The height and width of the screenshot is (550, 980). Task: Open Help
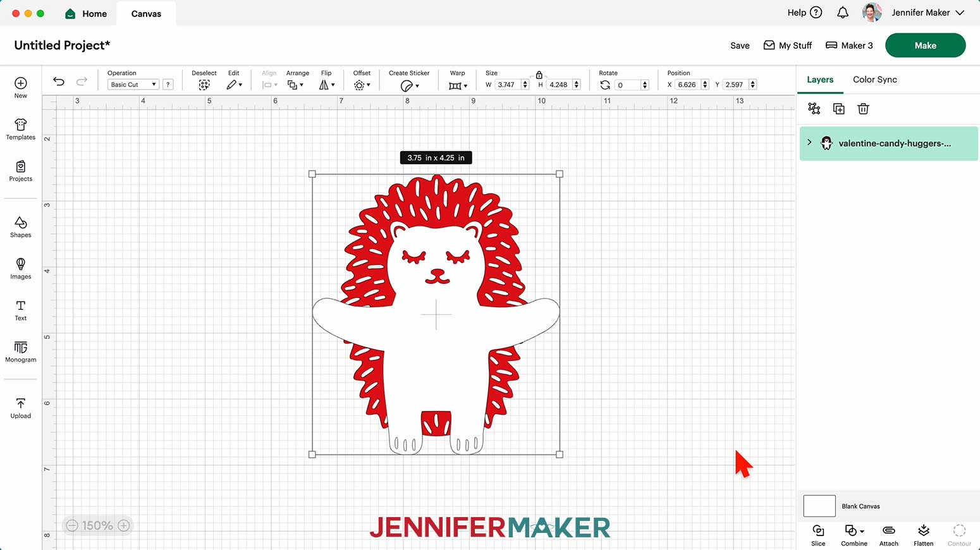[x=804, y=13]
